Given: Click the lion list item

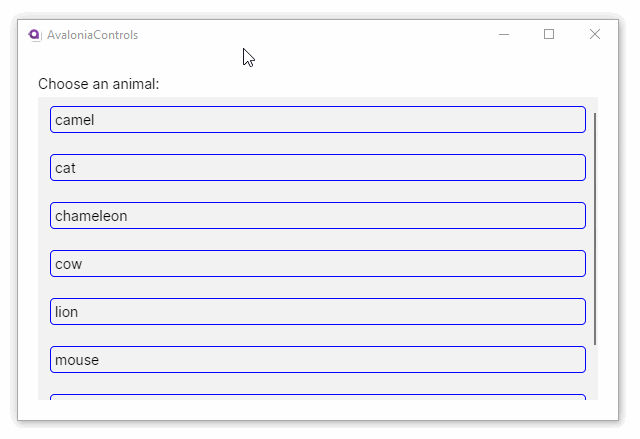Looking at the screenshot, I should (317, 312).
